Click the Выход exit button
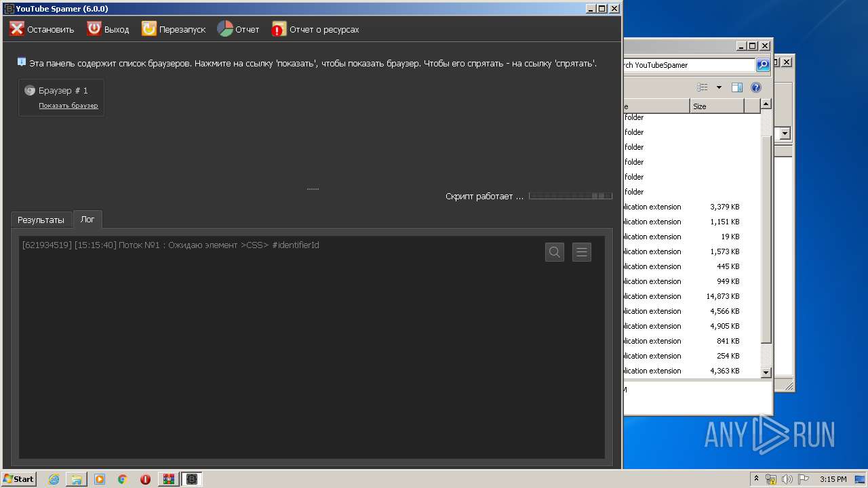Viewport: 868px width, 488px height. (x=108, y=29)
